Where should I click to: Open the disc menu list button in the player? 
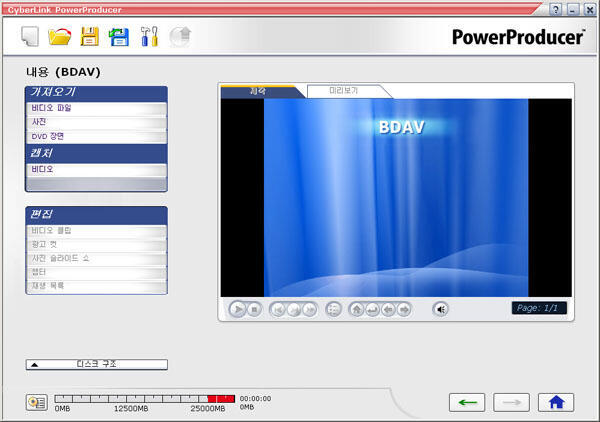click(333, 310)
